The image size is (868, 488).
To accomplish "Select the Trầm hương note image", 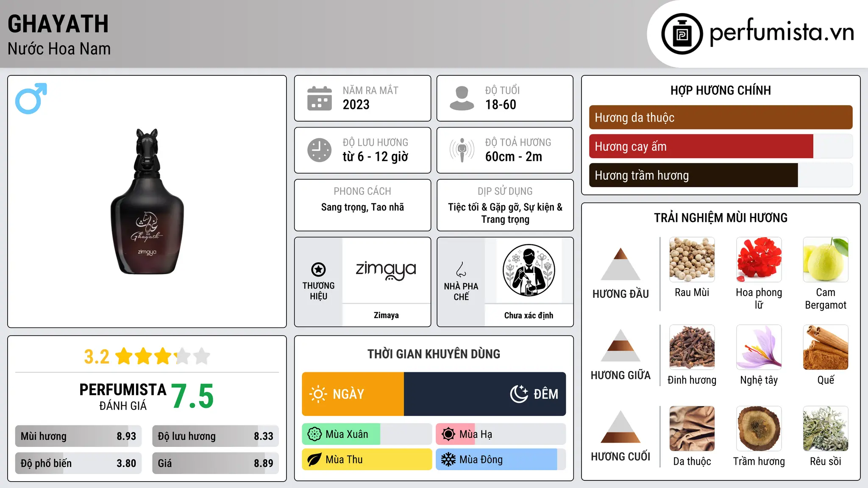I will pos(759,429).
